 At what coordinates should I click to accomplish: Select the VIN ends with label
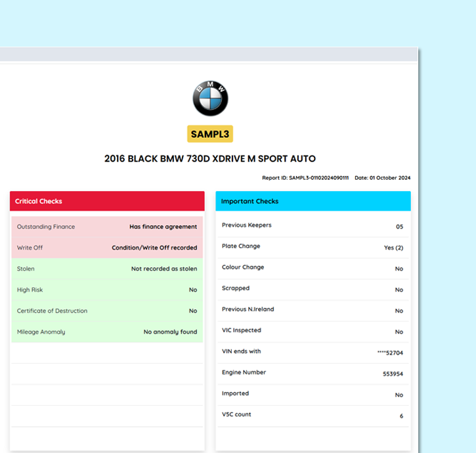point(242,351)
